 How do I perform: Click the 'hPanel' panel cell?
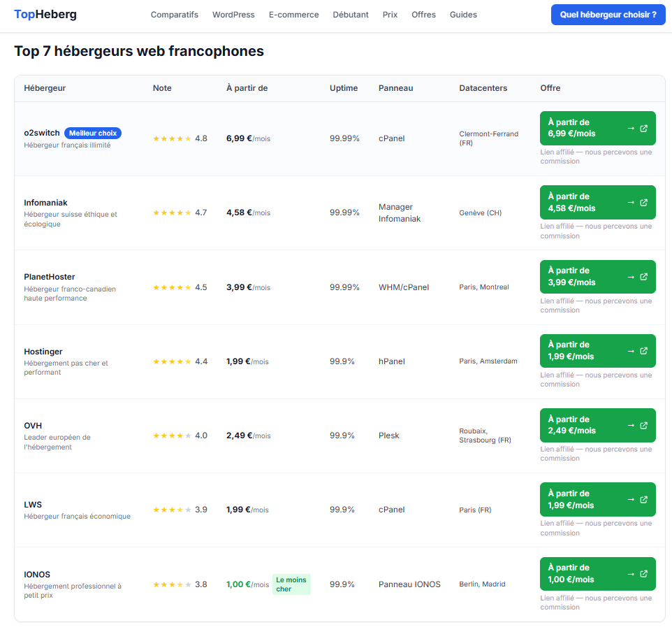tap(392, 361)
